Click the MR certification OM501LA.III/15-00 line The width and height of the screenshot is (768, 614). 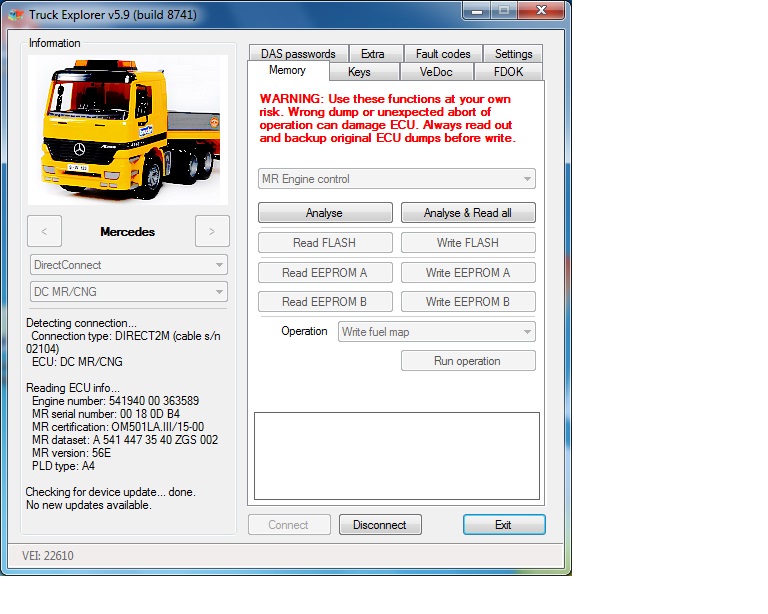[118, 426]
